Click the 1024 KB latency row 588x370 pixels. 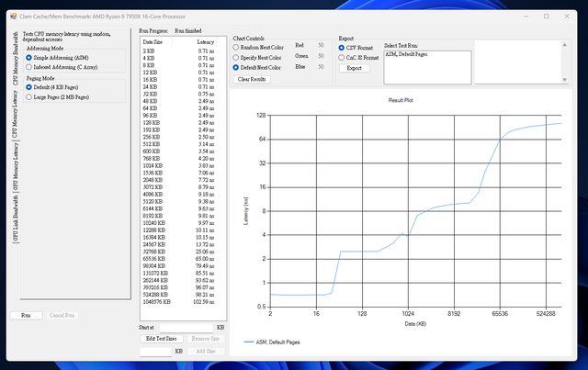179,165
